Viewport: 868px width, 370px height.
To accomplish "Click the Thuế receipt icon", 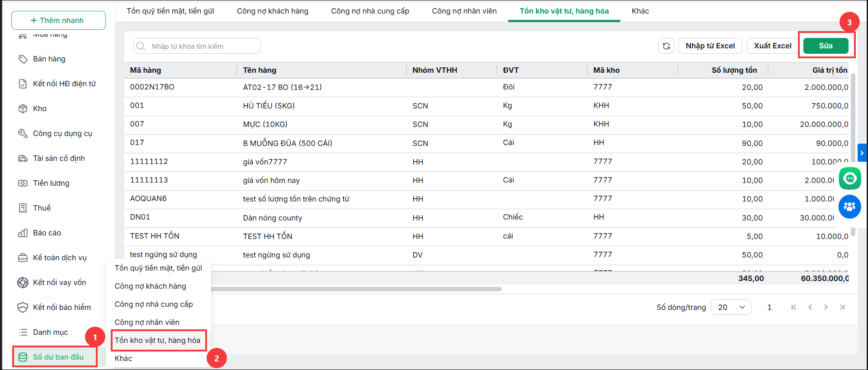I will [x=23, y=208].
